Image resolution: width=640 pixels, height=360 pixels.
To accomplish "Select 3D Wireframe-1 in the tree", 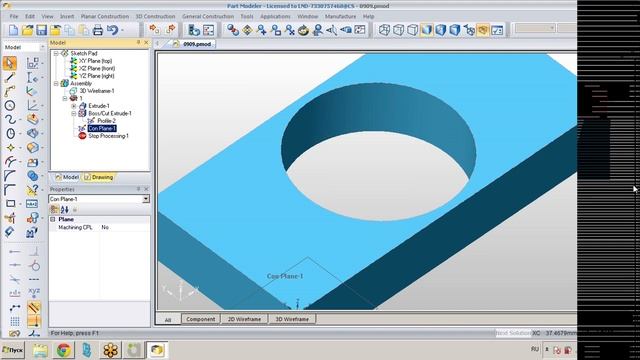I will (x=97, y=91).
